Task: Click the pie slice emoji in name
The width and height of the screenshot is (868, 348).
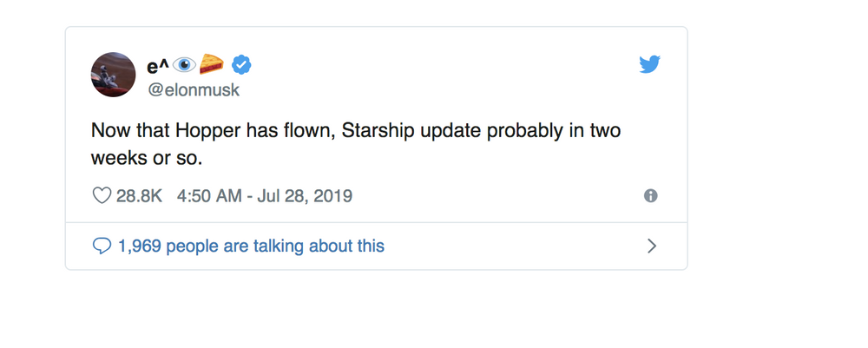Action: (212, 65)
